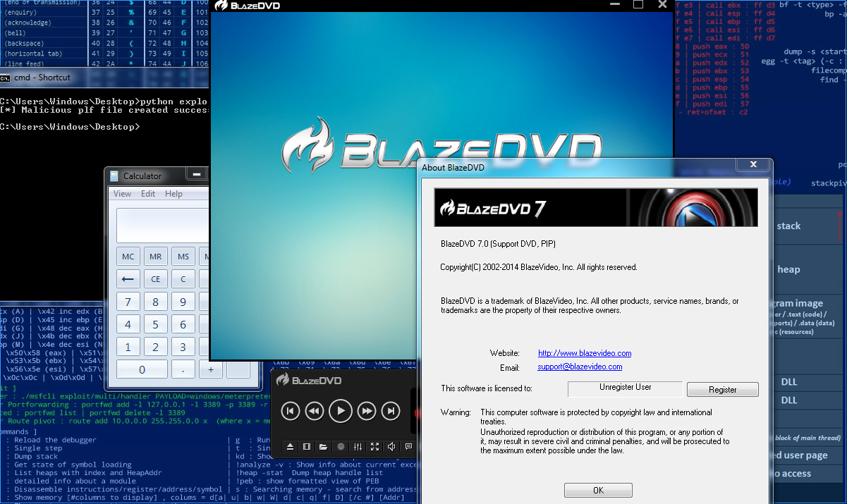This screenshot has height=504, width=847.
Task: Click the BlazeDVD flame icon in player title bar
Action: pyautogui.click(x=222, y=6)
